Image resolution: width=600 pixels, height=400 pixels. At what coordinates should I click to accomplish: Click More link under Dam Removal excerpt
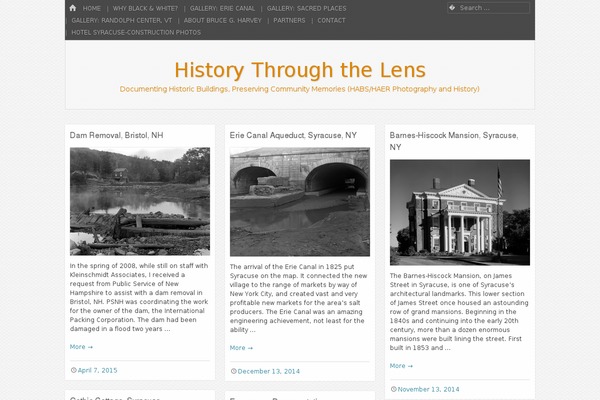[x=81, y=347]
